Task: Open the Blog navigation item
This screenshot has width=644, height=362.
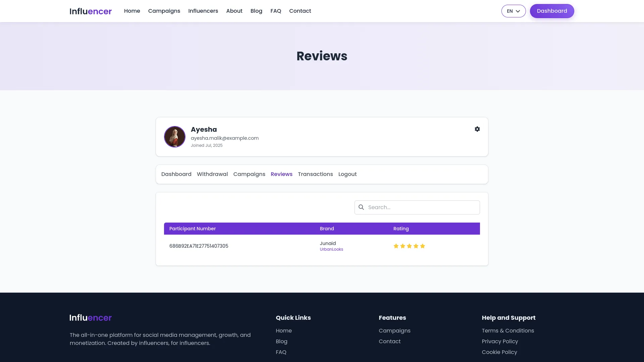Action: coord(256,11)
